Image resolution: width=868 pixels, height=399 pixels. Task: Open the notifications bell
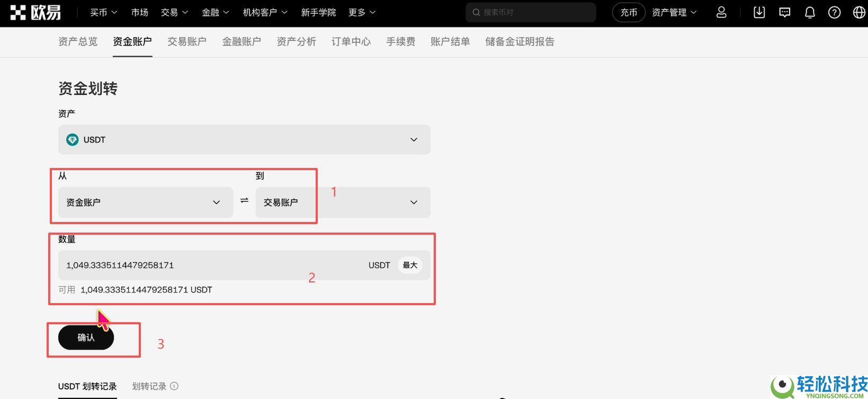tap(810, 12)
